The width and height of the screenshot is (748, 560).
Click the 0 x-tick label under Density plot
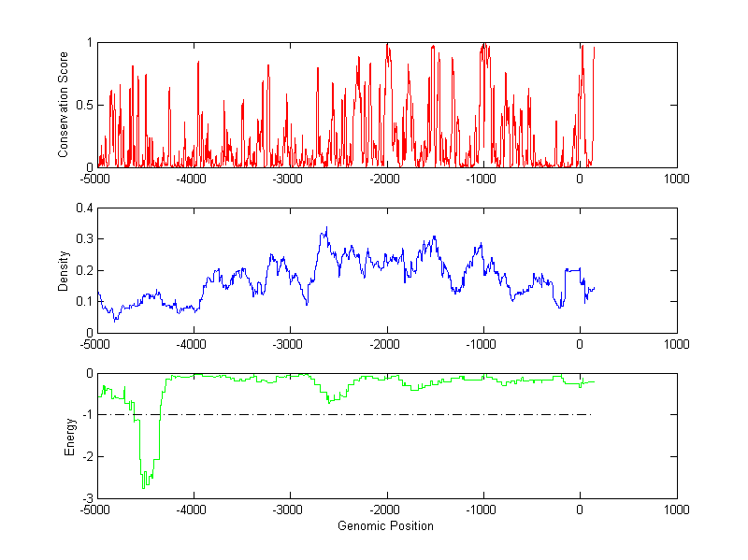[x=580, y=344]
